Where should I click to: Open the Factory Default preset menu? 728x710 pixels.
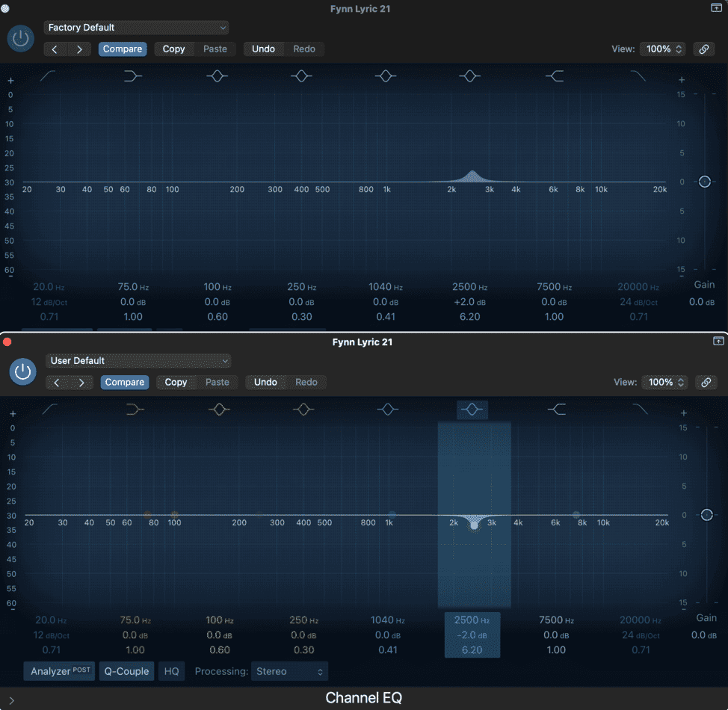(137, 28)
